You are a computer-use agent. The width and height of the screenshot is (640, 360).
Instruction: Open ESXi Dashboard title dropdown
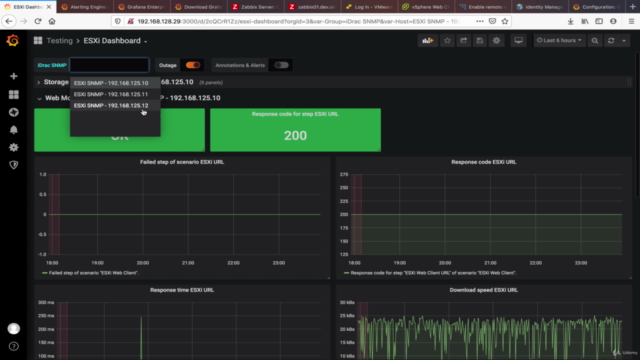pyautogui.click(x=116, y=40)
